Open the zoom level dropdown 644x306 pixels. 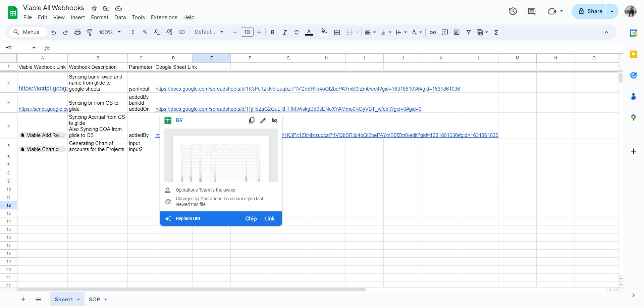pos(110,32)
